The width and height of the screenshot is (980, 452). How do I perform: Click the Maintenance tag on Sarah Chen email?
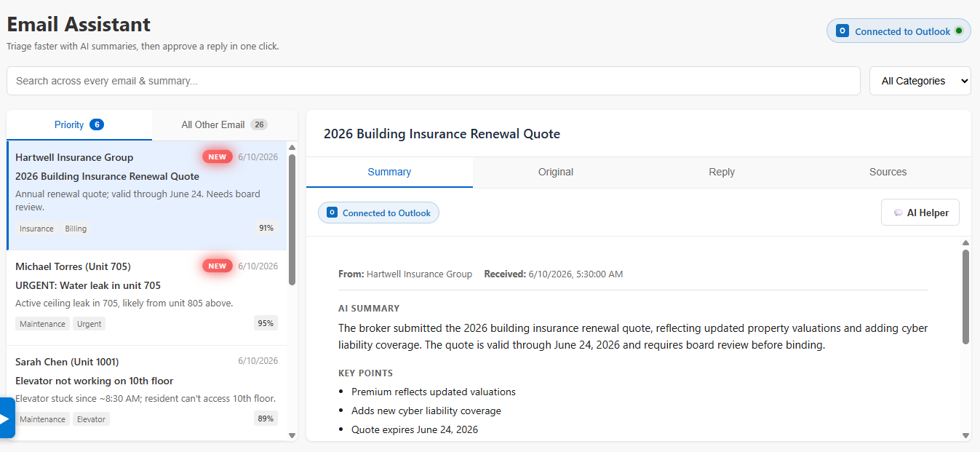coord(42,419)
